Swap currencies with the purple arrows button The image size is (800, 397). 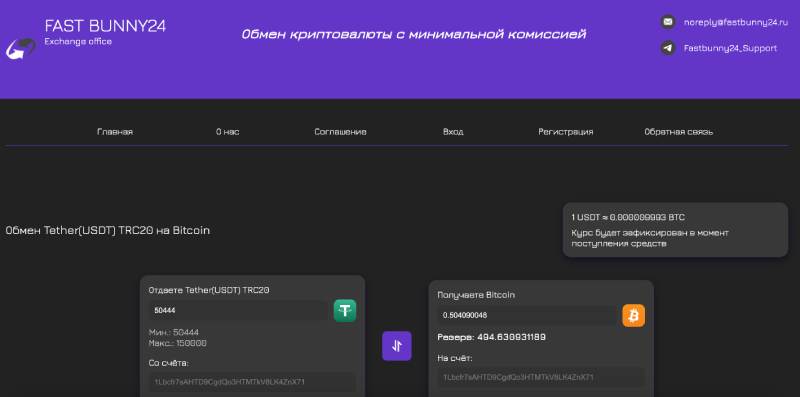pyautogui.click(x=396, y=346)
